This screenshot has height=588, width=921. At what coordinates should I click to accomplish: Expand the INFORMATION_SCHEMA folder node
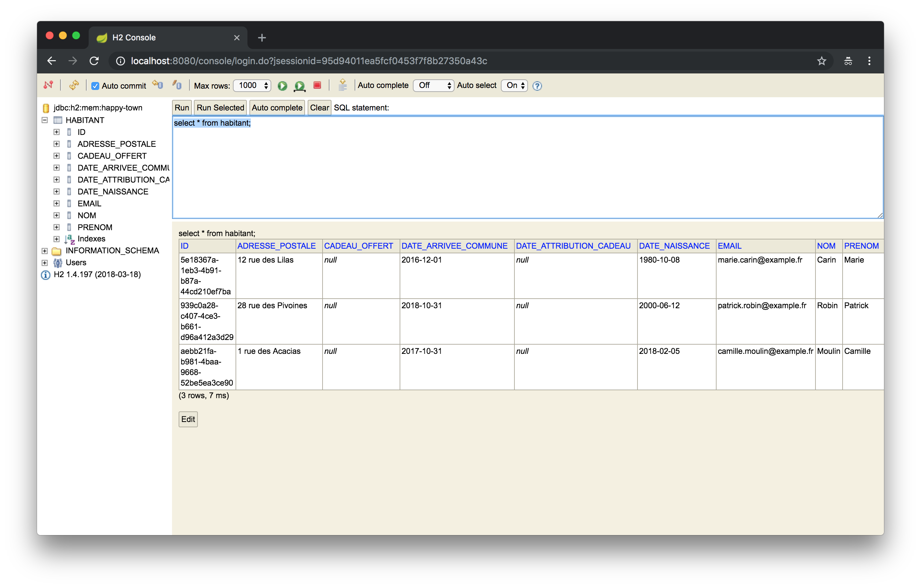pos(45,251)
